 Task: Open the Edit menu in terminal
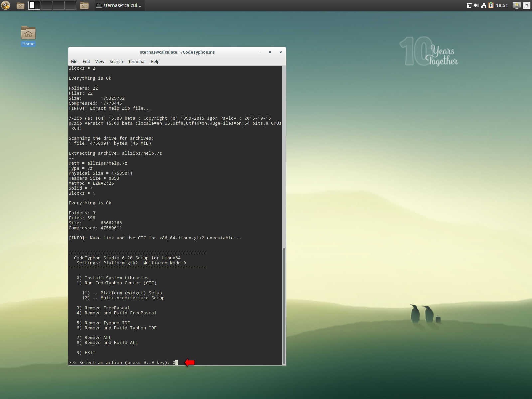pyautogui.click(x=86, y=61)
